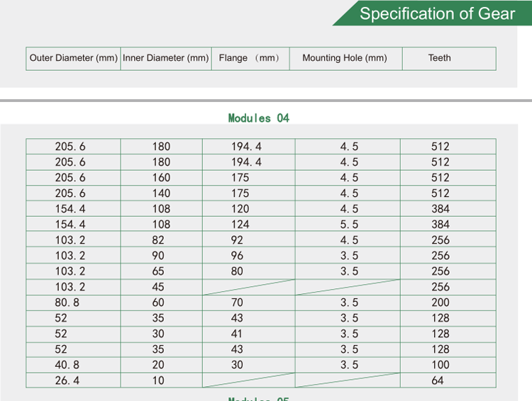Click the '154. 4' outer diameter in the flange 124 row

pyautogui.click(x=73, y=225)
